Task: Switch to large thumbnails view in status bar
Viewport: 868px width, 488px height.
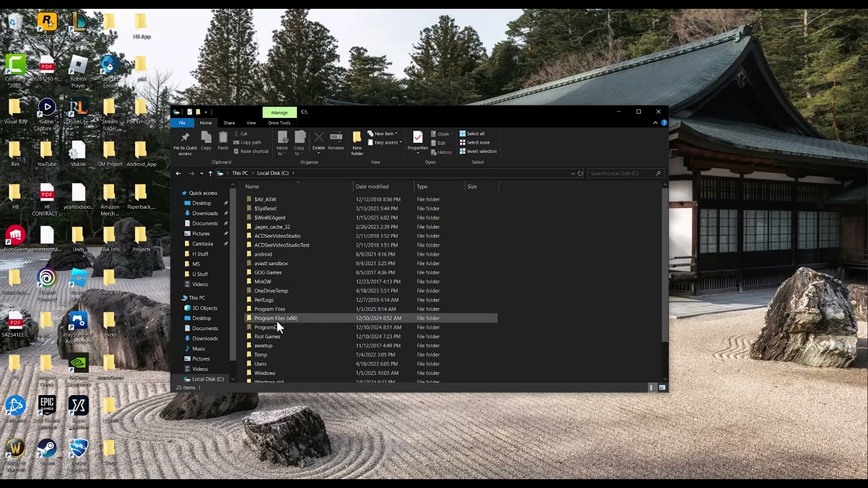Action: (662, 388)
